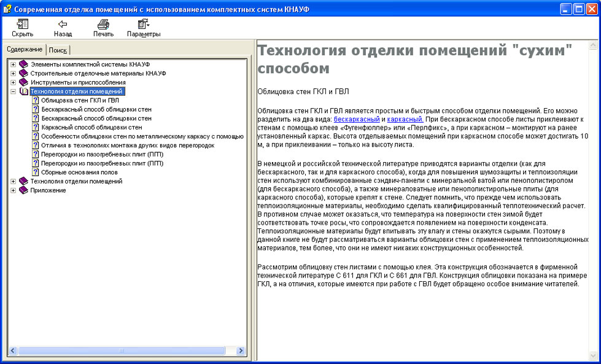The width and height of the screenshot is (601, 364).
Task: Minimize the КНАУФ help window
Action: click(x=566, y=9)
